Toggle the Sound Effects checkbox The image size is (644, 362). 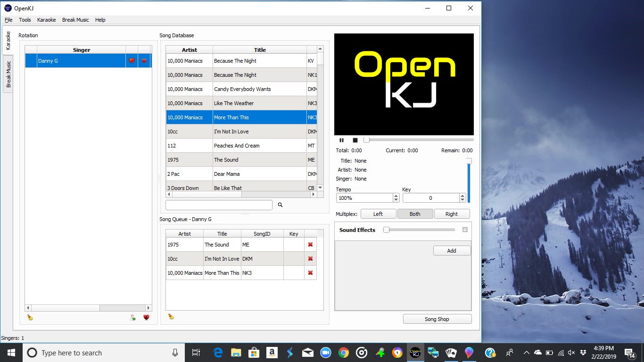(x=465, y=230)
